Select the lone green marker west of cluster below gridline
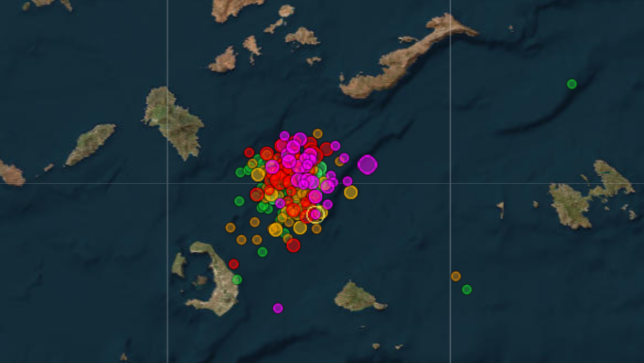This screenshot has height=363, width=644. (x=239, y=201)
